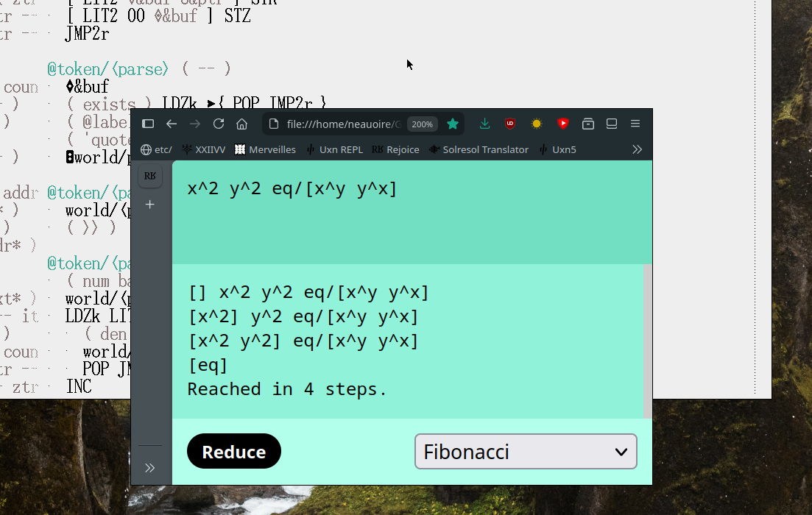Click the red play-button extension icon
Viewport: 812px width, 515px height.
[563, 124]
